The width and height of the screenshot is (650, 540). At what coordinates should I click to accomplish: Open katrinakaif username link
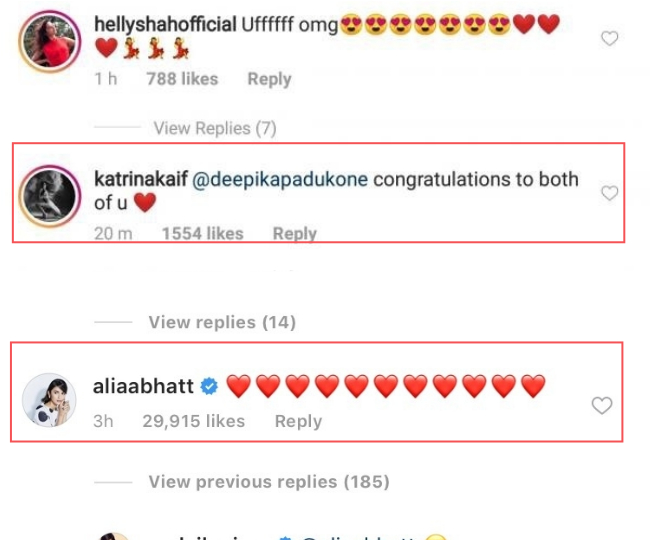[x=141, y=179]
